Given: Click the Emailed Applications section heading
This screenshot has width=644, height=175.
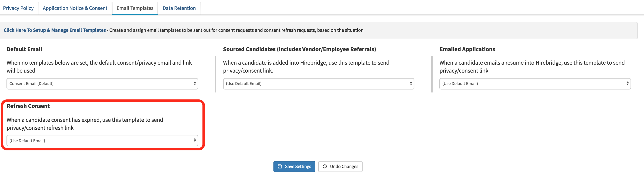Looking at the screenshot, I should point(467,49).
